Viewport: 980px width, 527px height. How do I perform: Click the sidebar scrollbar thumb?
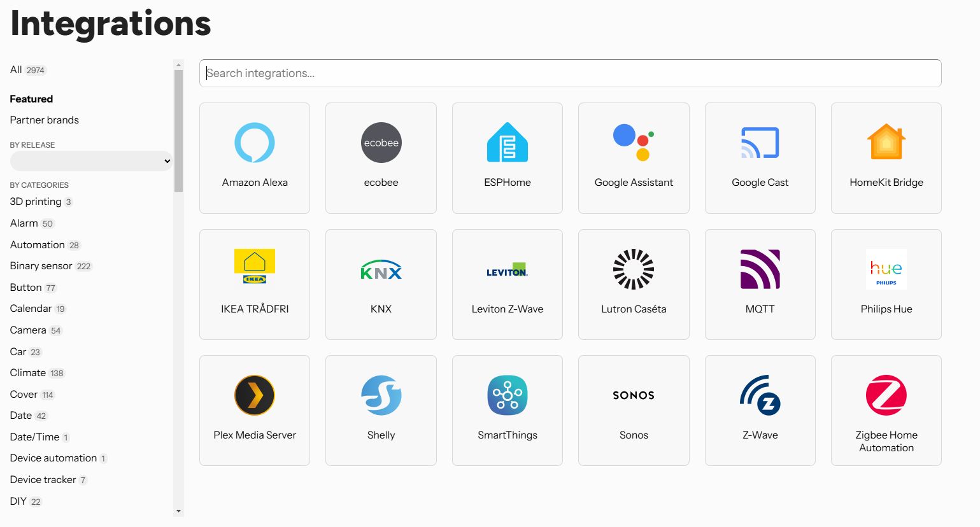pyautogui.click(x=178, y=131)
